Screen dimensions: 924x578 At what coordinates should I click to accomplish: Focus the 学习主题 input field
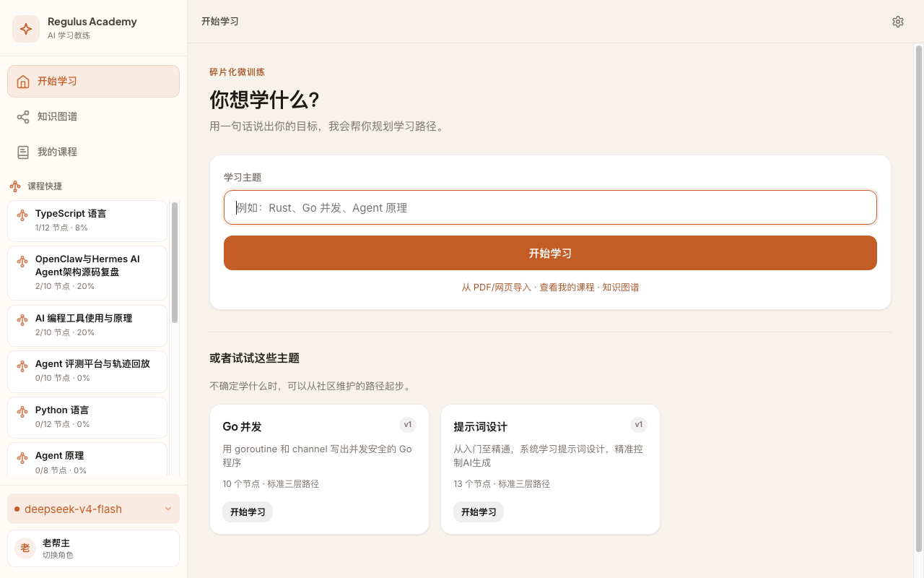point(550,207)
